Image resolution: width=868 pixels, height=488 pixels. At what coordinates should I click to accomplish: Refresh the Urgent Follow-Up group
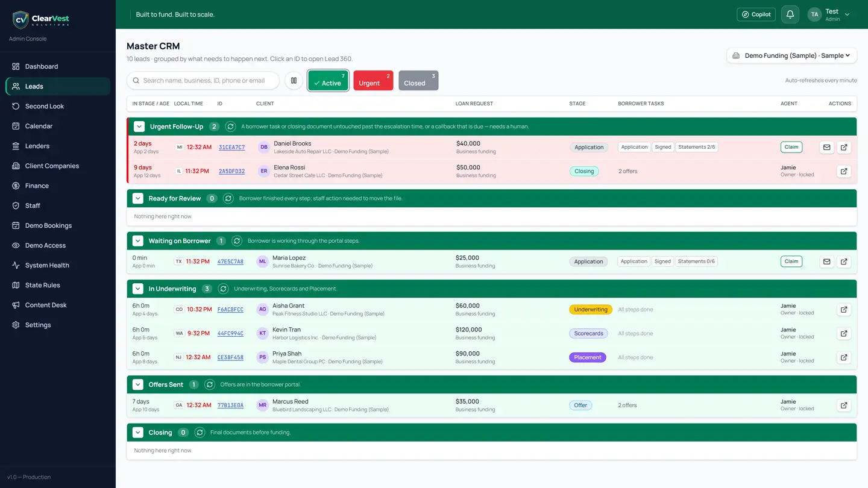pos(230,127)
